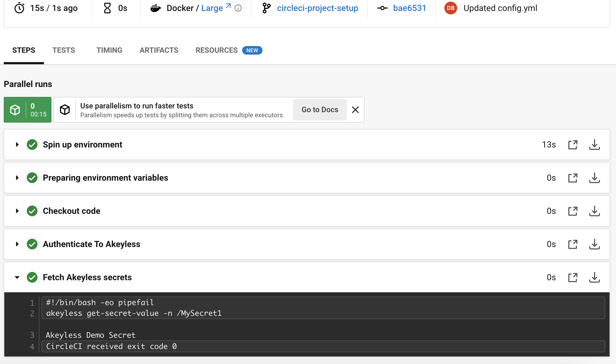Select parallel run 0 green tile
Viewport: 616px width, 364px height.
28,110
